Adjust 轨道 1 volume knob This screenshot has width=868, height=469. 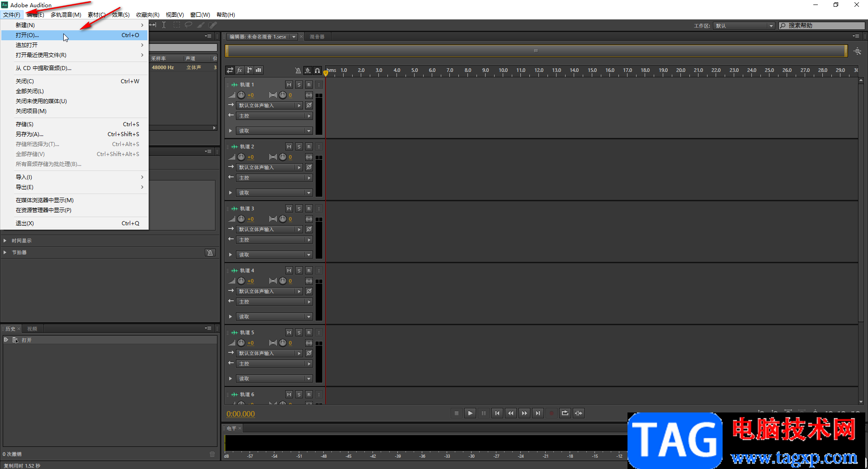[241, 95]
